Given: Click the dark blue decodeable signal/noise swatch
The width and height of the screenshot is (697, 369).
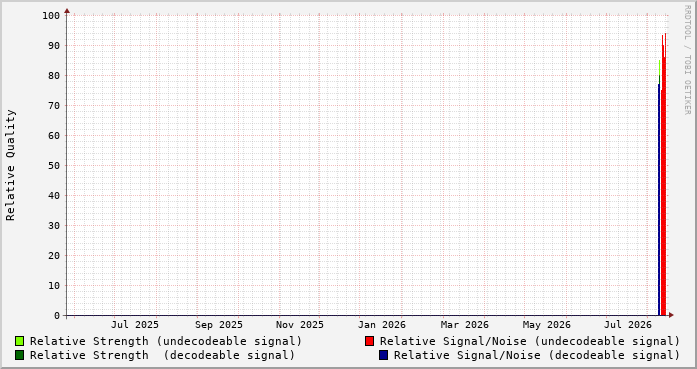Looking at the screenshot, I should click(x=383, y=355).
